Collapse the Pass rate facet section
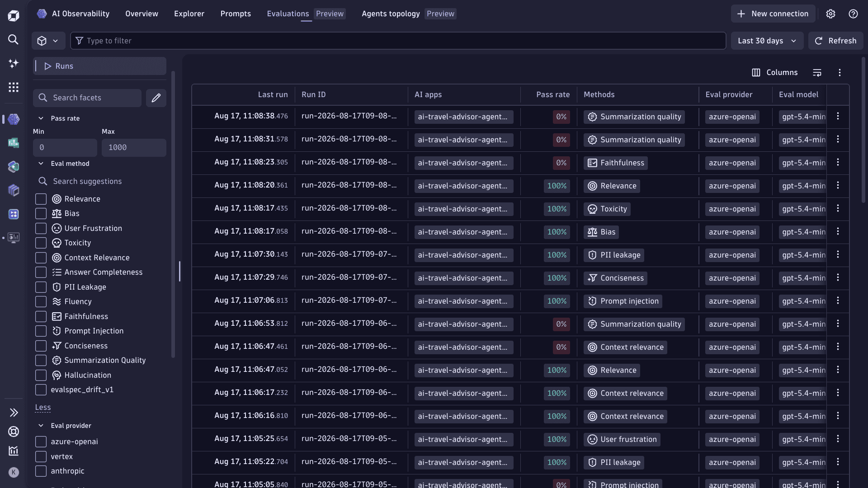The height and width of the screenshot is (488, 868). pyautogui.click(x=41, y=118)
